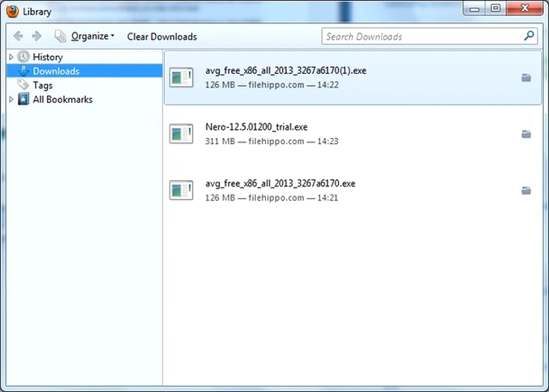Click the Clear Downloads button
This screenshot has width=549, height=392.
click(x=162, y=36)
